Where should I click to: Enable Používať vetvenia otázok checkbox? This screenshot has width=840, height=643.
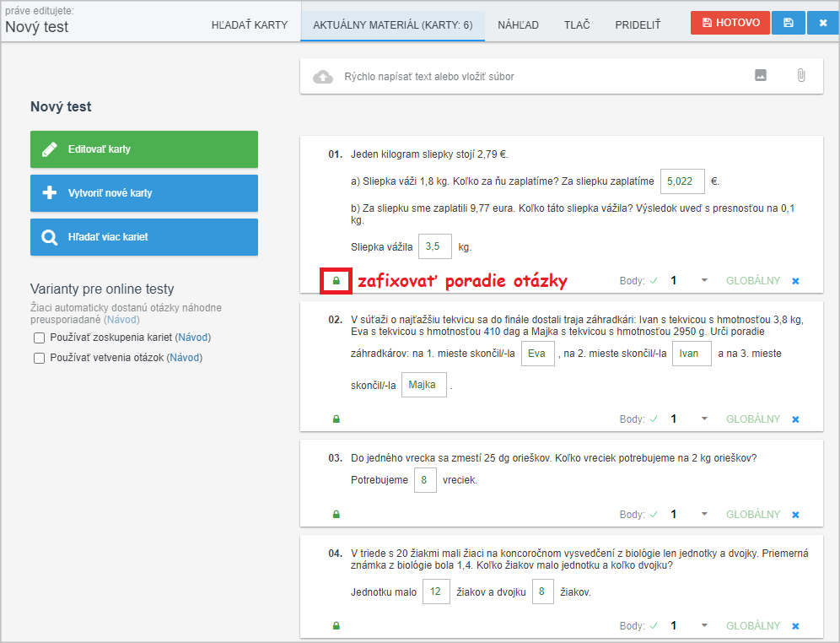coord(39,358)
